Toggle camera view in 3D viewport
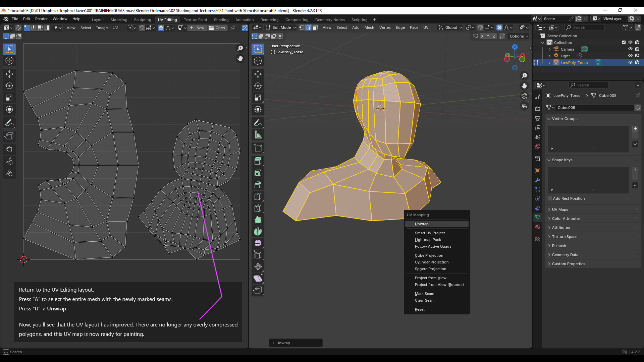Screen dimensions: 644x362 pos(524,96)
